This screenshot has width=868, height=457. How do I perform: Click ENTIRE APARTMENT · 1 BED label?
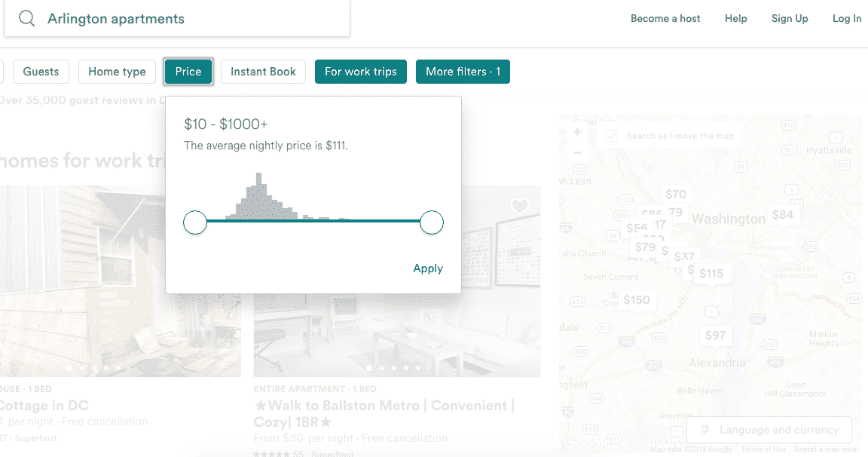[x=315, y=389]
